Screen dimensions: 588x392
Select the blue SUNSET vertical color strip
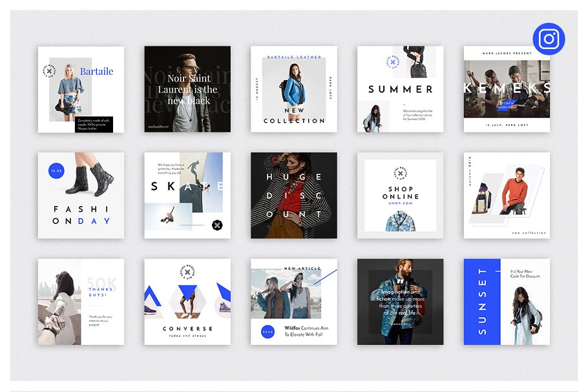tap(482, 302)
